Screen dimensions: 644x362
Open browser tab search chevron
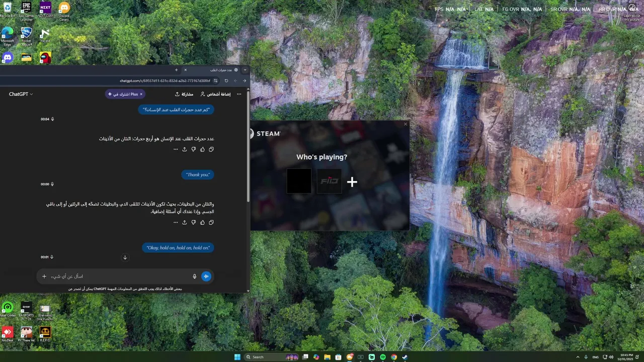pyautogui.click(x=245, y=70)
